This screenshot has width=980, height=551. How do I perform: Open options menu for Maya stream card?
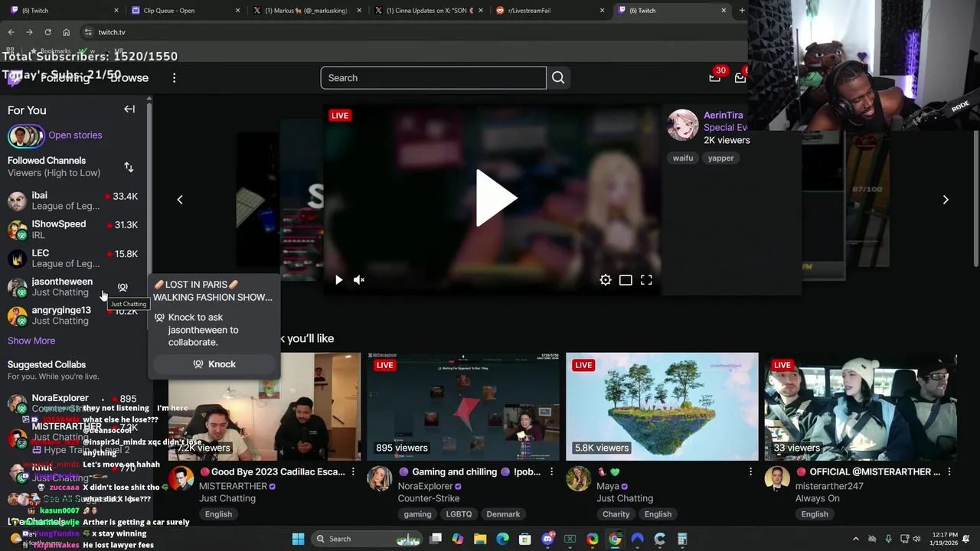(750, 472)
